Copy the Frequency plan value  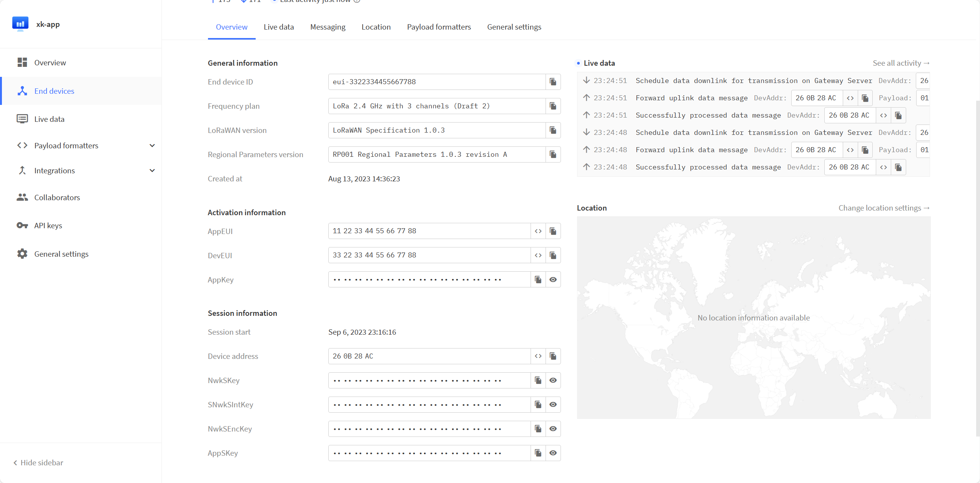pos(553,106)
